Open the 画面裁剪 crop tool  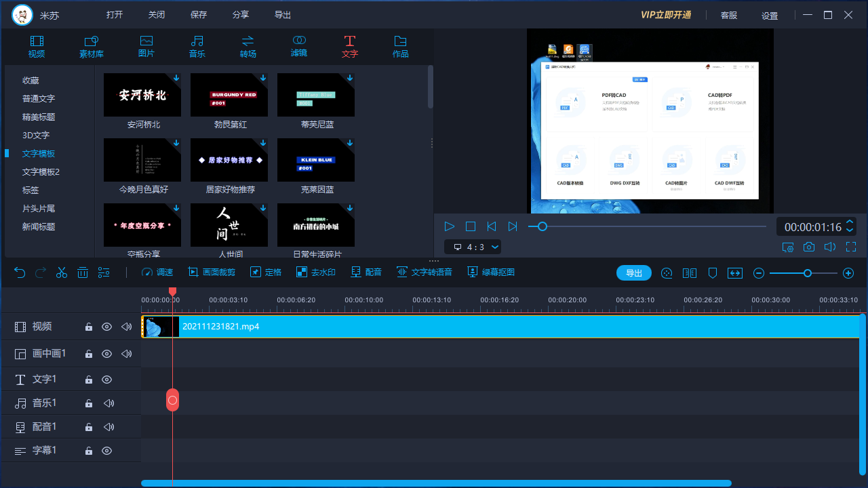coord(212,272)
